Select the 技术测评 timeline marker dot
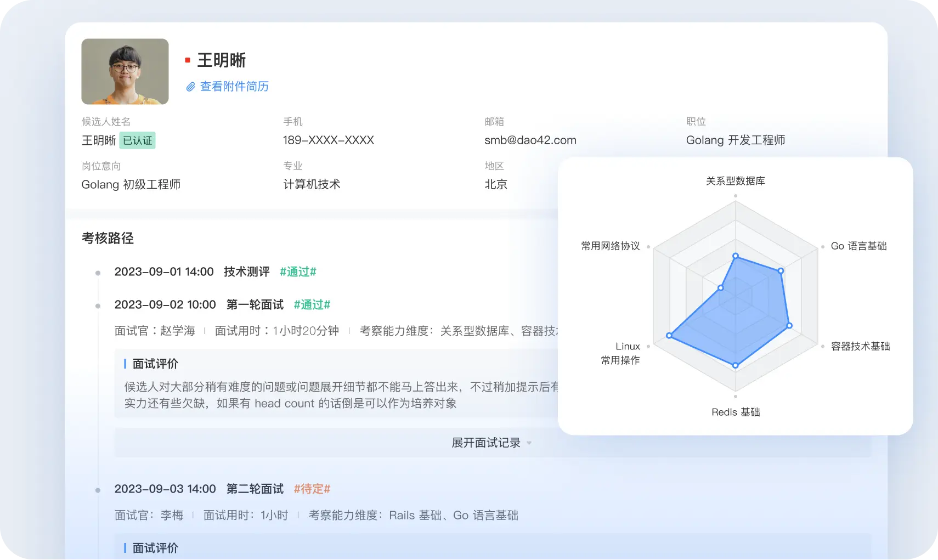The height and width of the screenshot is (560, 938). click(98, 273)
